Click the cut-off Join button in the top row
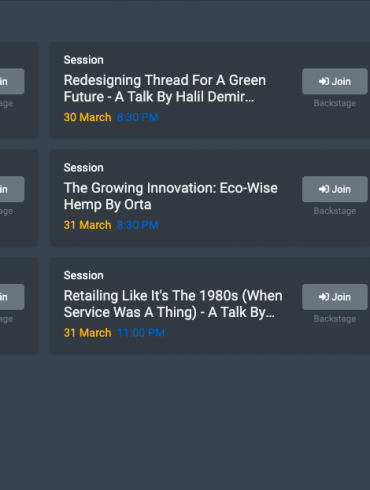The image size is (370, 490). pos(12,81)
